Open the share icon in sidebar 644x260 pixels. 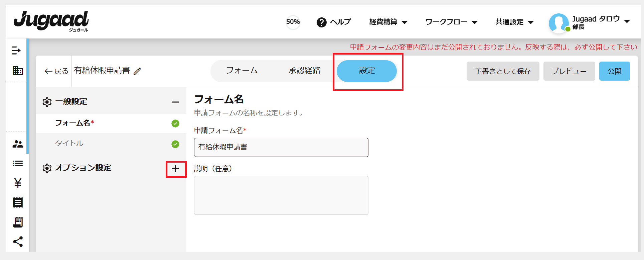point(18,242)
